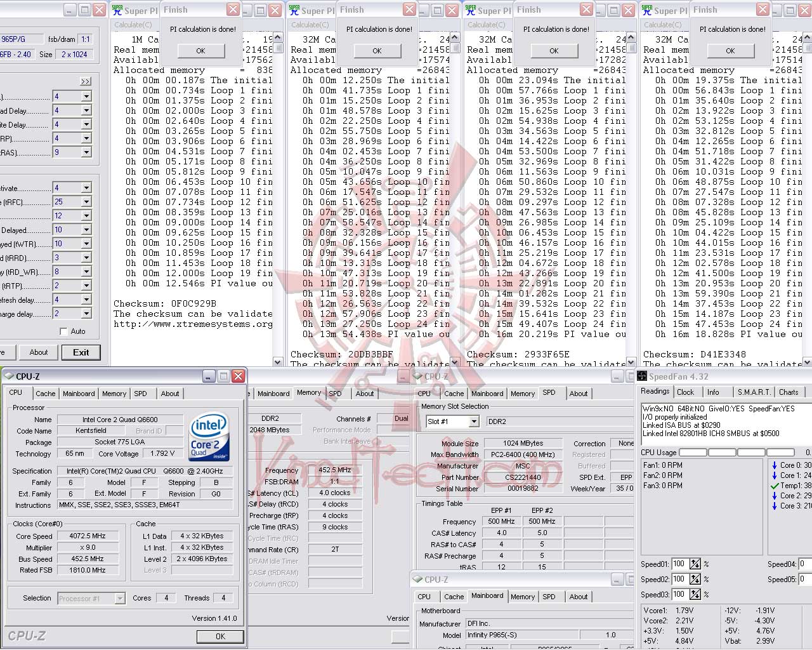Click the Speed04 value field
Screen dimensions: 812x650
[805, 564]
